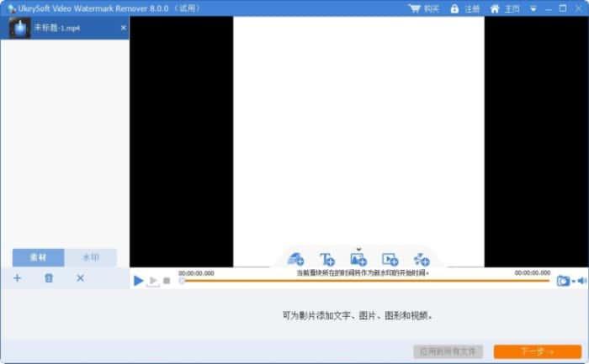Delete the selected file with trash icon
Screen dimensions: 589x364
coord(49,278)
